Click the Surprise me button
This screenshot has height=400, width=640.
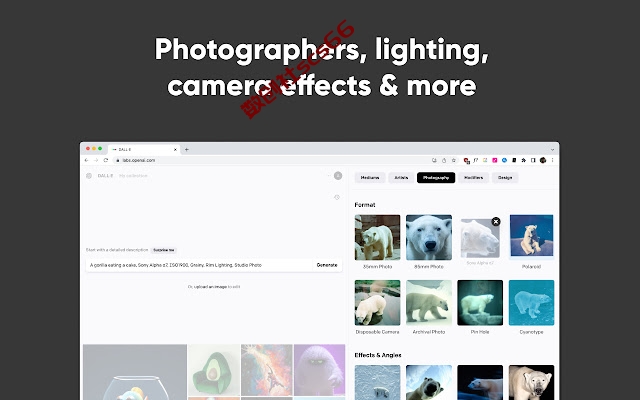tap(164, 250)
